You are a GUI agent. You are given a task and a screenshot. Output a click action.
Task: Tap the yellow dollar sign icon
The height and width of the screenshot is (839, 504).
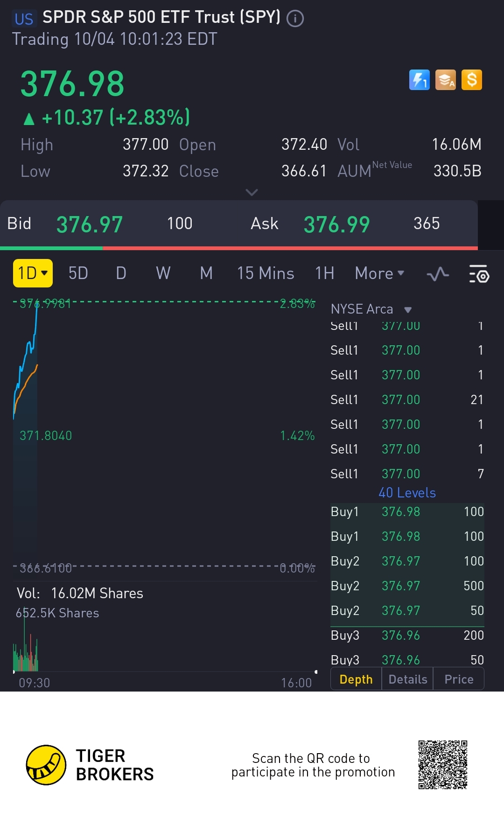coord(472,80)
